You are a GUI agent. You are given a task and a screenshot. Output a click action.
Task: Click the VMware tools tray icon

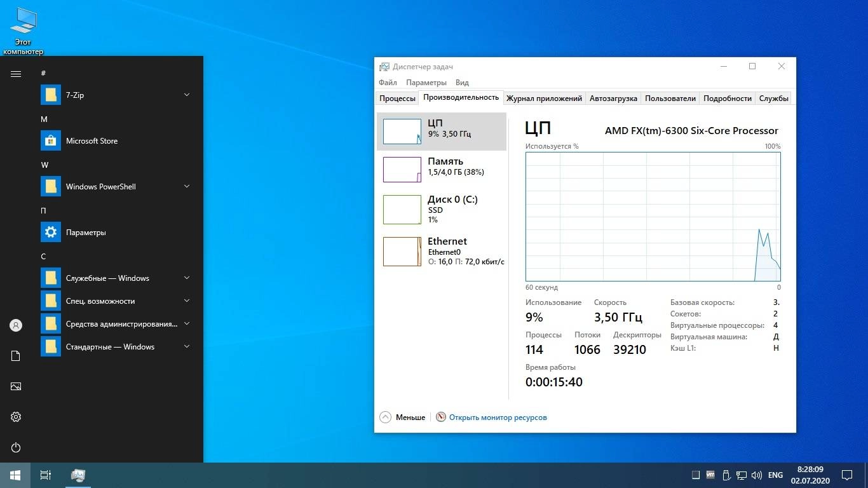[x=710, y=475]
